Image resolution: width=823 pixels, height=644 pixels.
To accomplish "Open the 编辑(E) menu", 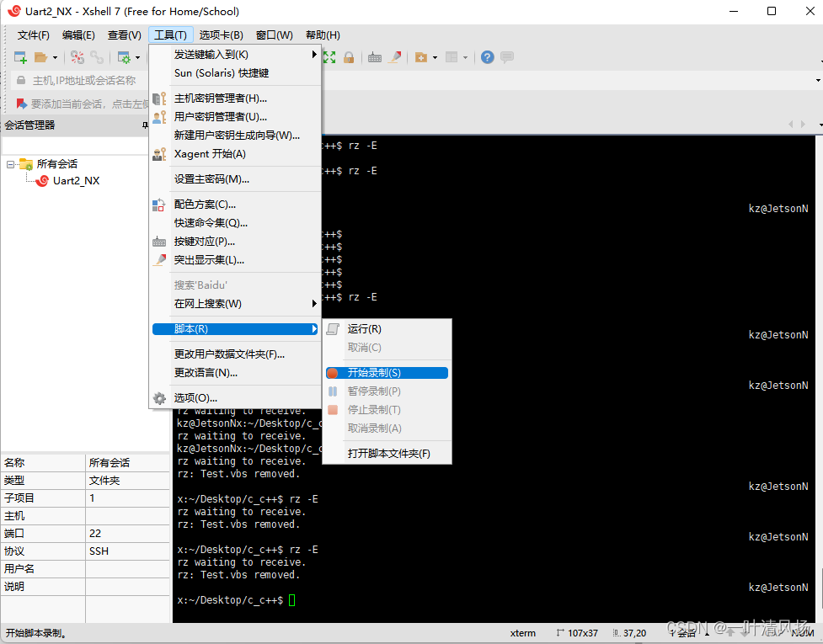I will [x=78, y=35].
